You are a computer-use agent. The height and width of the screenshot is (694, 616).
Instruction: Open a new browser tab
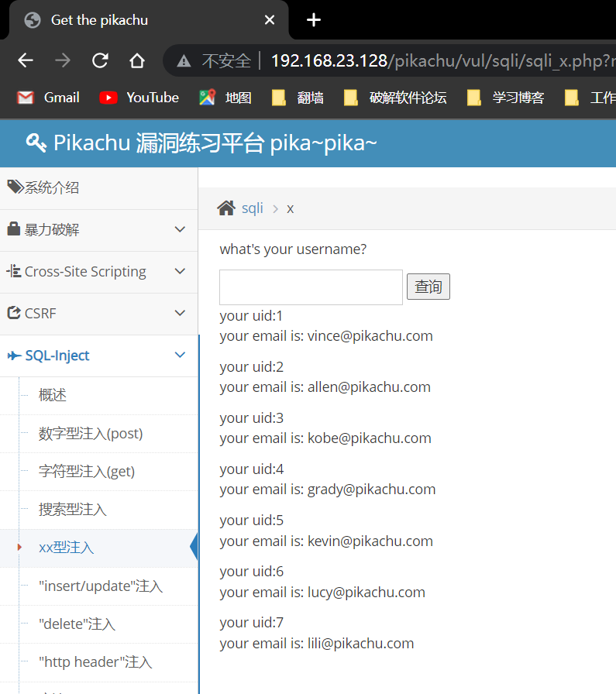click(314, 20)
